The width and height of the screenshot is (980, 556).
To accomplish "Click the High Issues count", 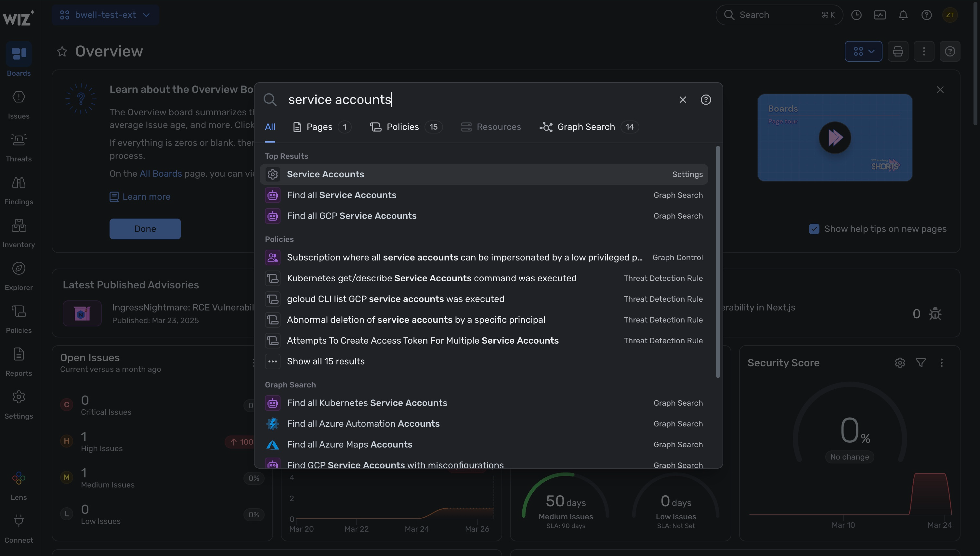I will pyautogui.click(x=84, y=436).
